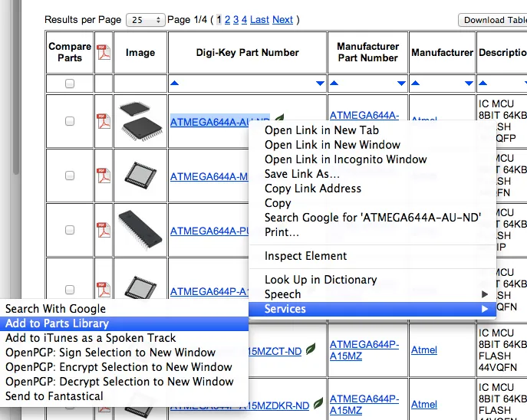Choose Open Link in New Tab
This screenshot has height=420, width=527.
(x=372, y=130)
